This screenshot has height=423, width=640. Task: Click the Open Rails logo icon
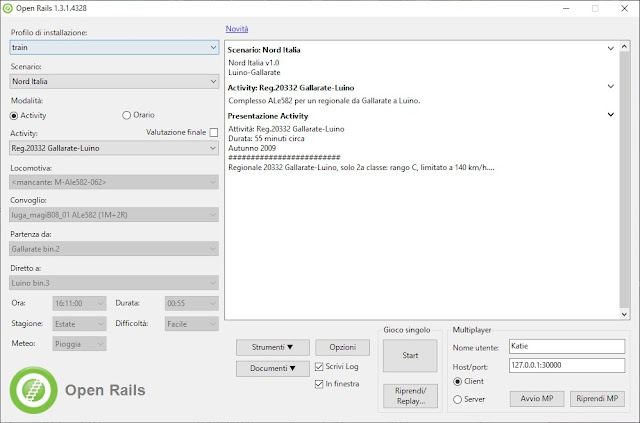[33, 390]
